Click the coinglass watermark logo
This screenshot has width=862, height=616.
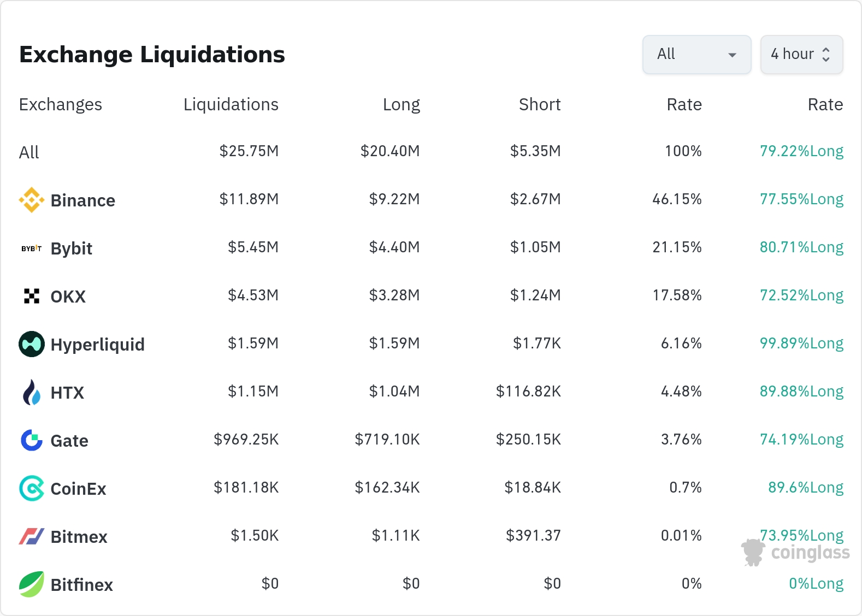pyautogui.click(x=796, y=553)
